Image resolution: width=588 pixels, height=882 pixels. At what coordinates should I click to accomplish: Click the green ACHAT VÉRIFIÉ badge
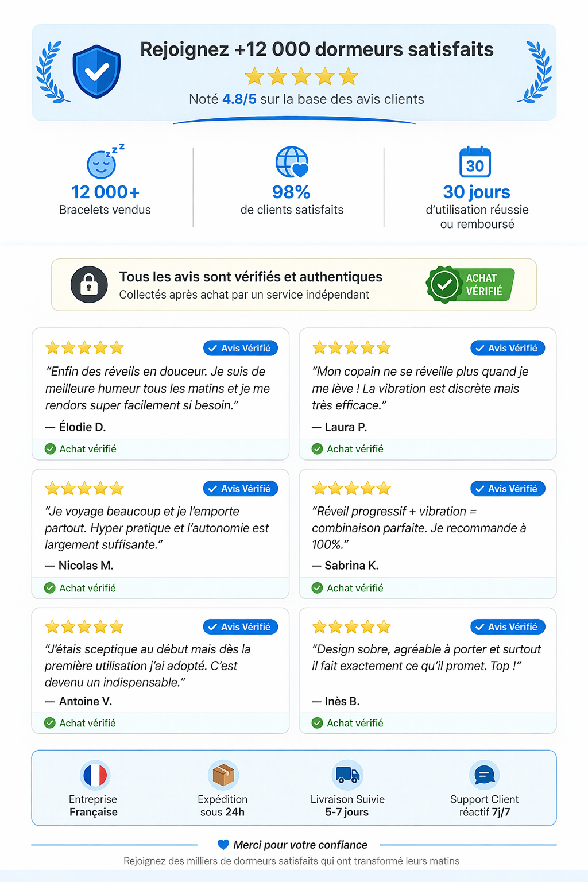[x=471, y=284]
